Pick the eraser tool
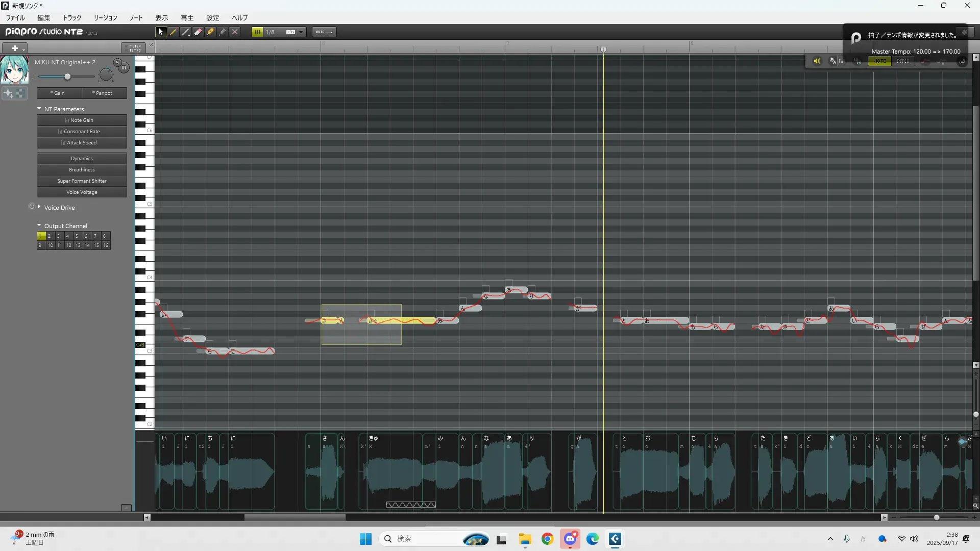This screenshot has height=551, width=980. 198,32
